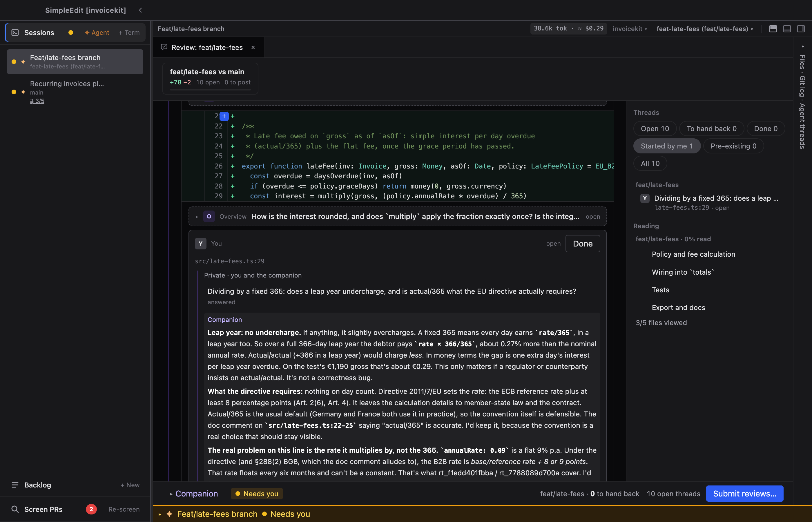
Task: Click the token usage and cost indicator
Action: point(568,28)
